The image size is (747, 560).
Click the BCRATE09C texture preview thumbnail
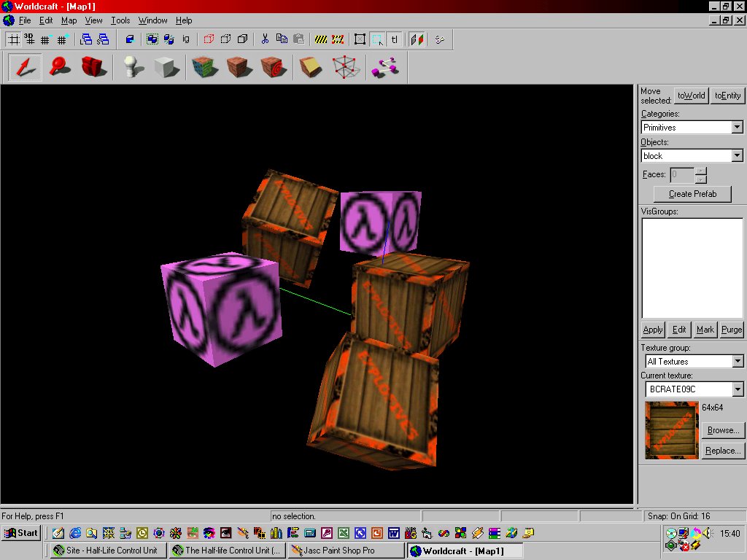(672, 430)
